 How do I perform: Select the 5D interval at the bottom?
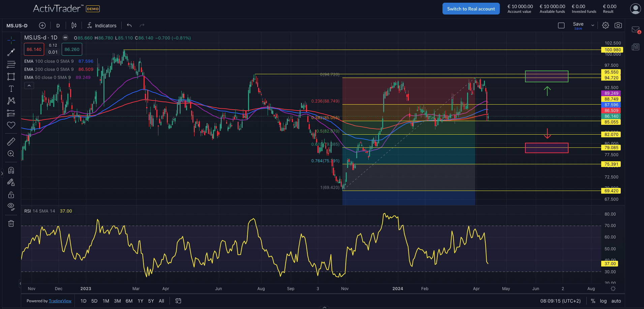point(94,301)
